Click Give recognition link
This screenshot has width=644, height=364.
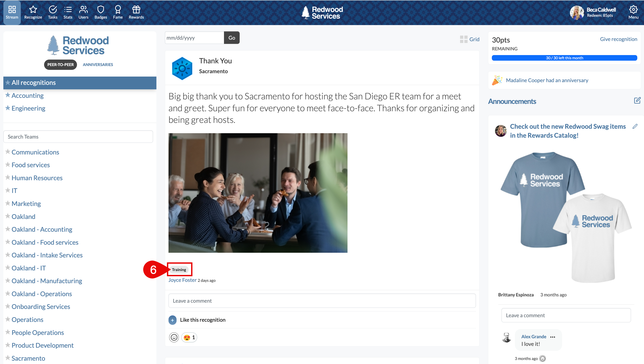618,39
